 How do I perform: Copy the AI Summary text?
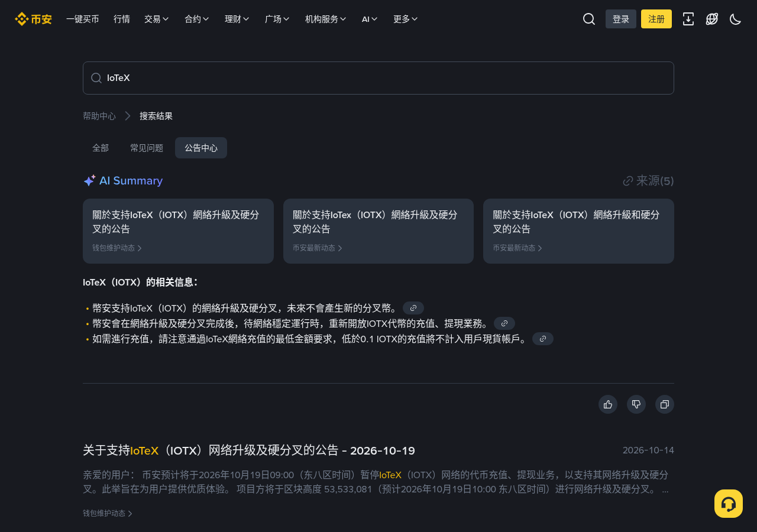pyautogui.click(x=665, y=404)
